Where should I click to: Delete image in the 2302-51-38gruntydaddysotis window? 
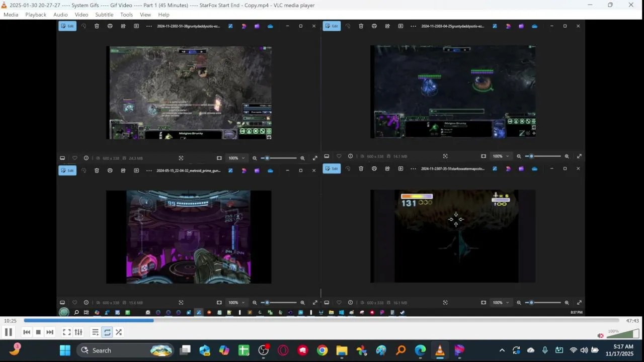[97, 26]
